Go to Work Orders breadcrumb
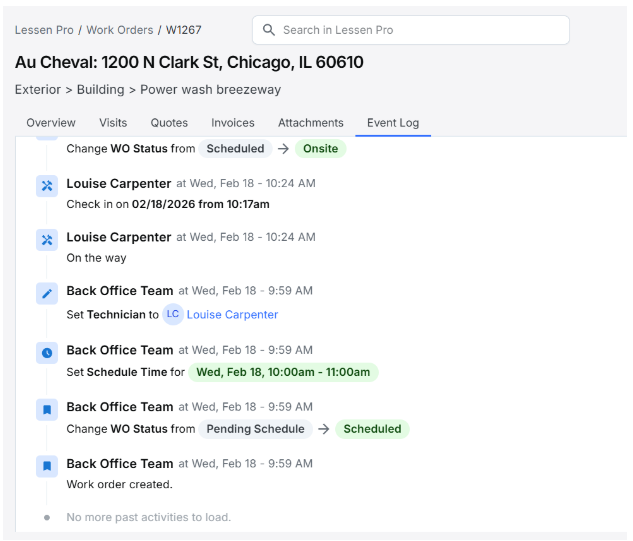Screen dimensions: 633x541 pyautogui.click(x=119, y=30)
